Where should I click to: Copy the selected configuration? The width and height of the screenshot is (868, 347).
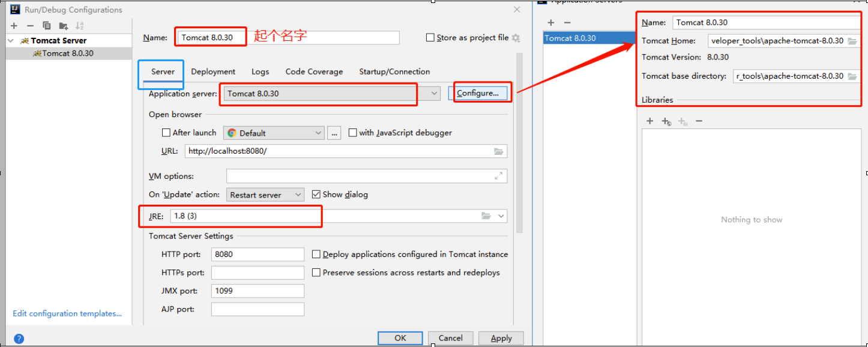(x=46, y=26)
